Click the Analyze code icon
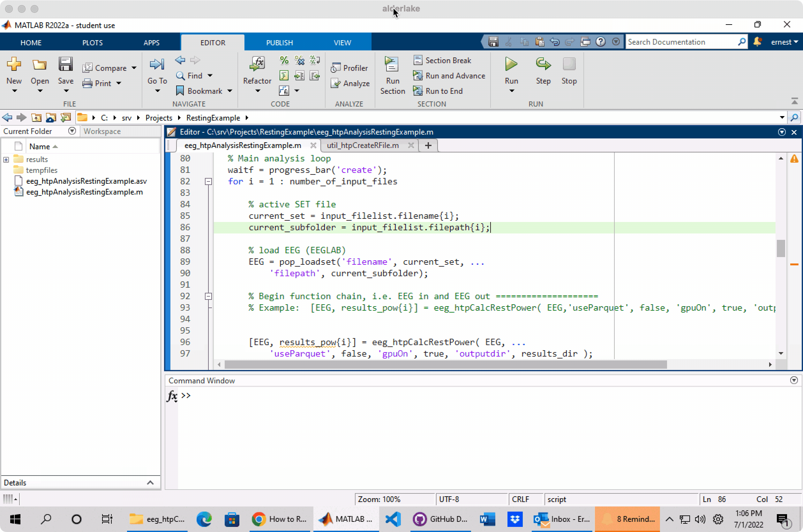 pos(350,84)
